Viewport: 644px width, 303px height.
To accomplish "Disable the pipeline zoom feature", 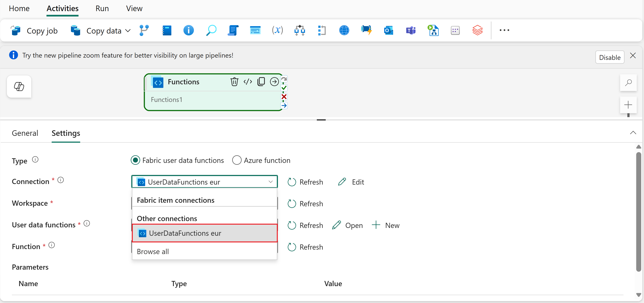I will coord(610,57).
